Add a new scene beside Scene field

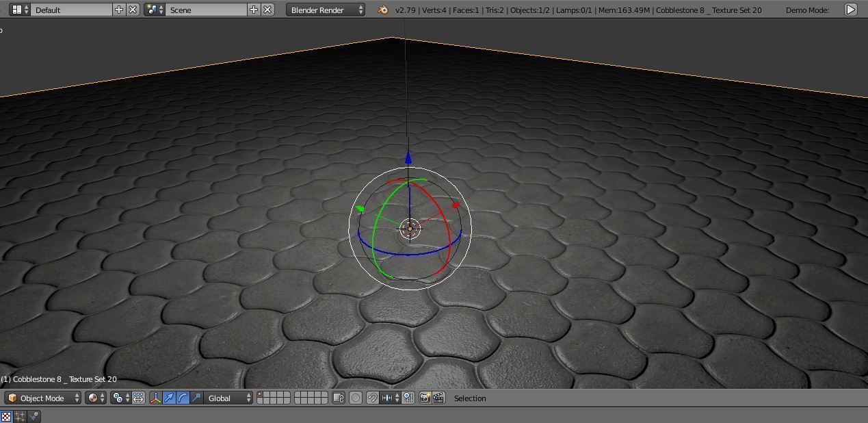[254, 10]
